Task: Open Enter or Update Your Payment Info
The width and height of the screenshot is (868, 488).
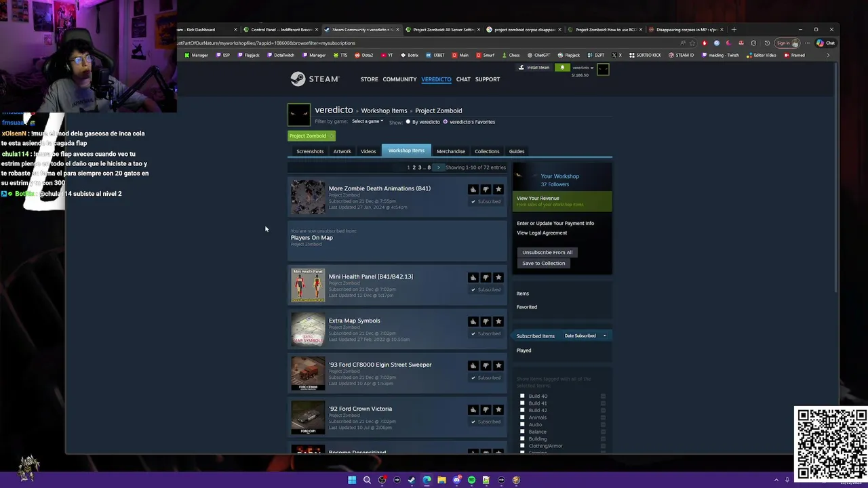Action: [x=555, y=223]
